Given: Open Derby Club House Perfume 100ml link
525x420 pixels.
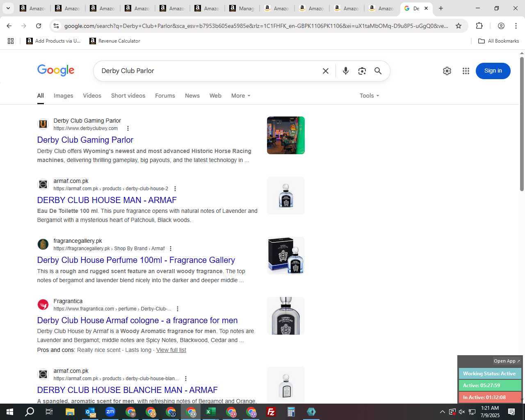Looking at the screenshot, I should tap(136, 260).
